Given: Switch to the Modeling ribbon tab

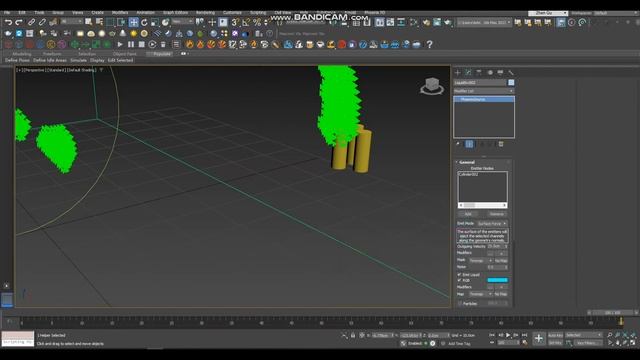Looking at the screenshot, I should coord(22,54).
